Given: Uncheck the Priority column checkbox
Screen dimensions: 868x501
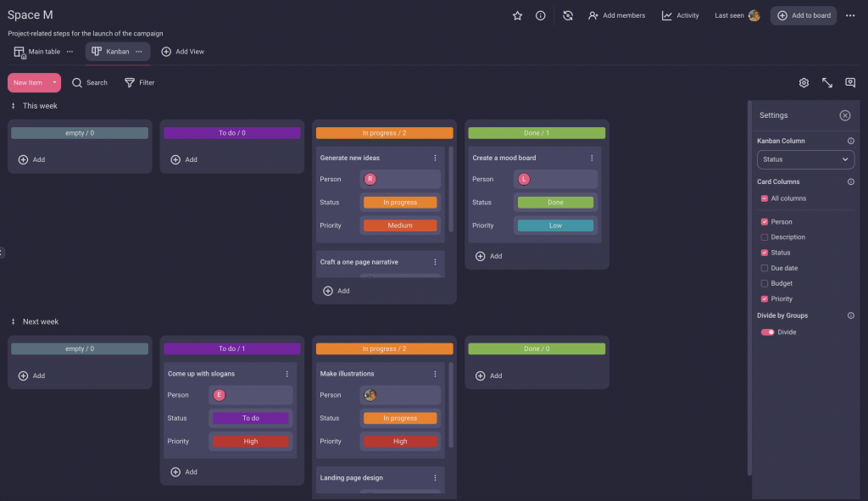Looking at the screenshot, I should [765, 298].
